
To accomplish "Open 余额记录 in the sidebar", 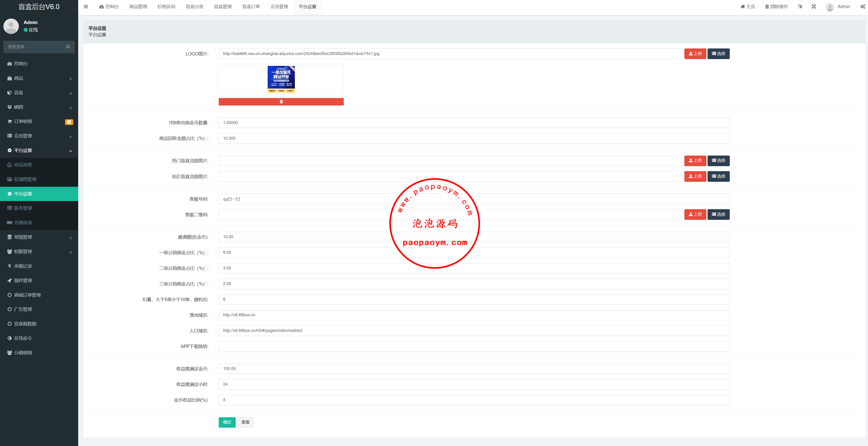I will (23, 266).
